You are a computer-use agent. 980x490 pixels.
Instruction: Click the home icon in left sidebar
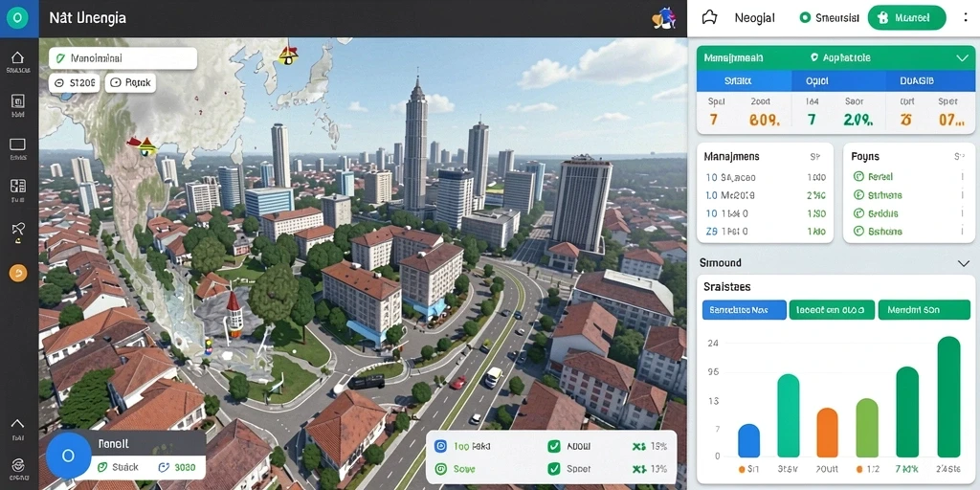[17, 58]
